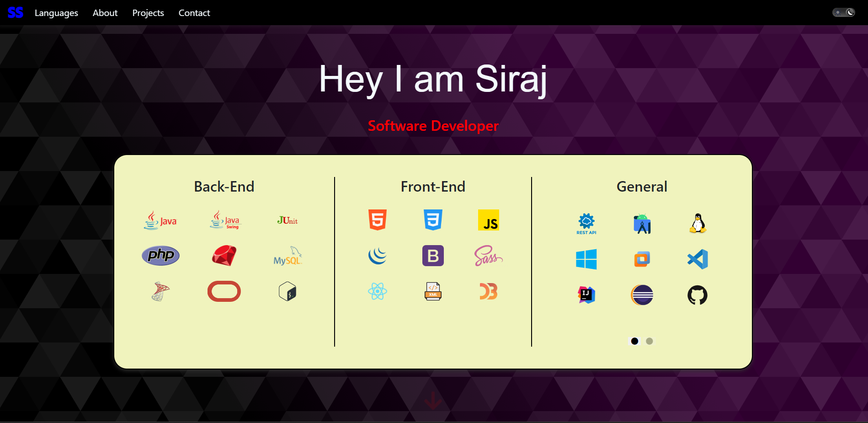Image resolution: width=868 pixels, height=423 pixels.
Task: Select the red Oracle oval icon
Action: pyautogui.click(x=224, y=291)
